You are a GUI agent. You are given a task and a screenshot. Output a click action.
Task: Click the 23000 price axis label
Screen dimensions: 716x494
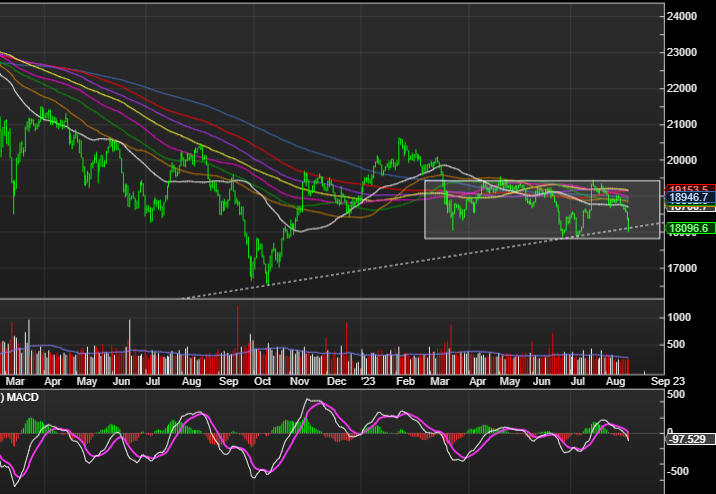pyautogui.click(x=682, y=53)
